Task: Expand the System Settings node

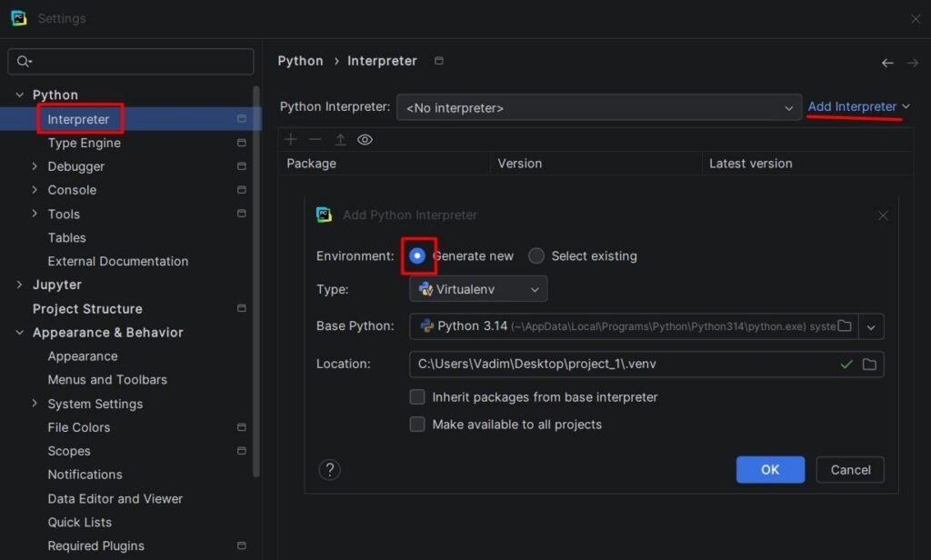Action: (x=35, y=404)
